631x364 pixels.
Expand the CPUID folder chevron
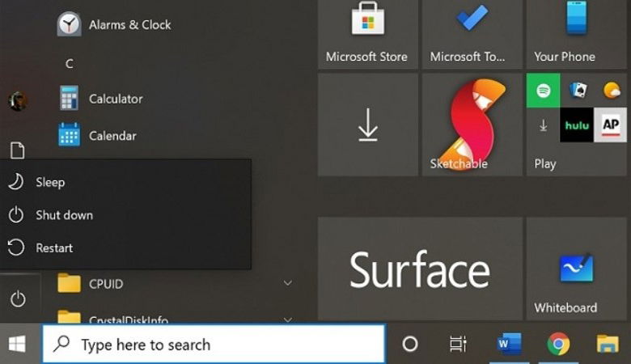pyautogui.click(x=287, y=283)
